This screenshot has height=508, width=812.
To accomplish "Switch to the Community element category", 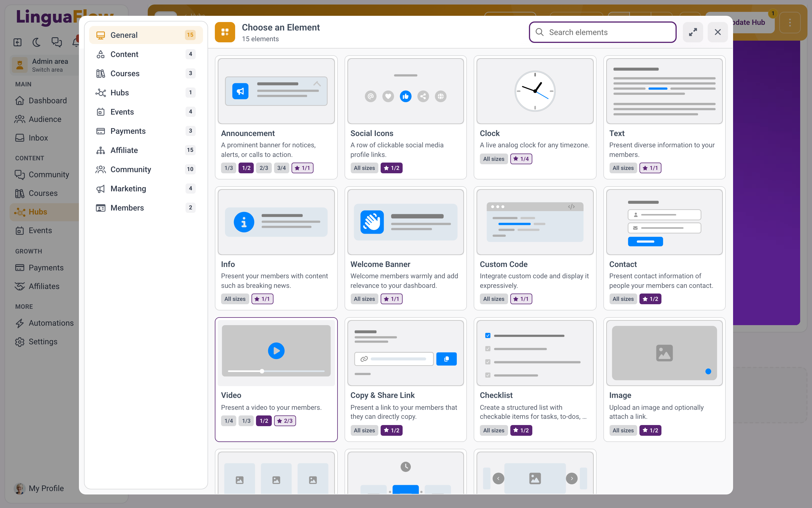I will [x=146, y=169].
